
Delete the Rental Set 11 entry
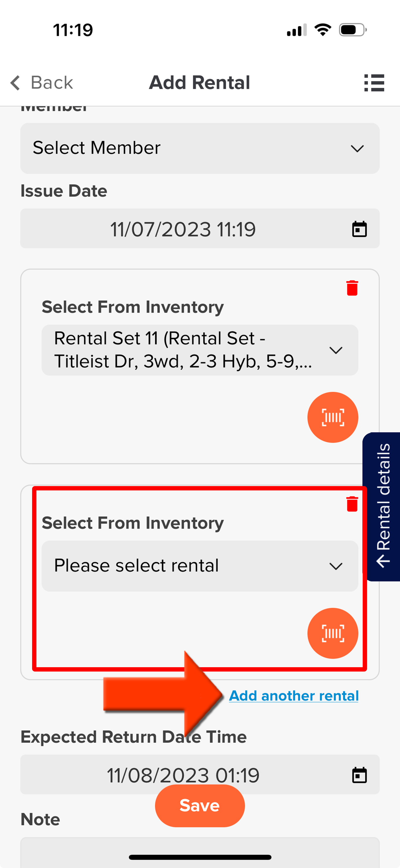[x=352, y=288]
